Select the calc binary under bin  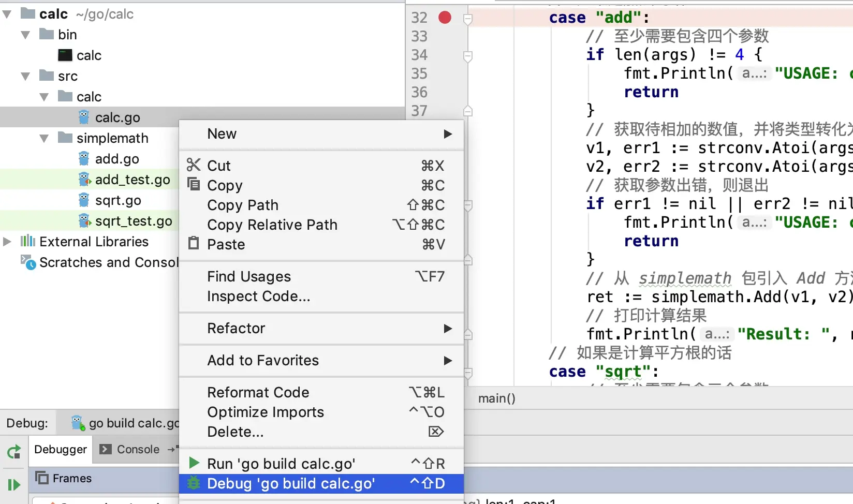[x=89, y=55]
